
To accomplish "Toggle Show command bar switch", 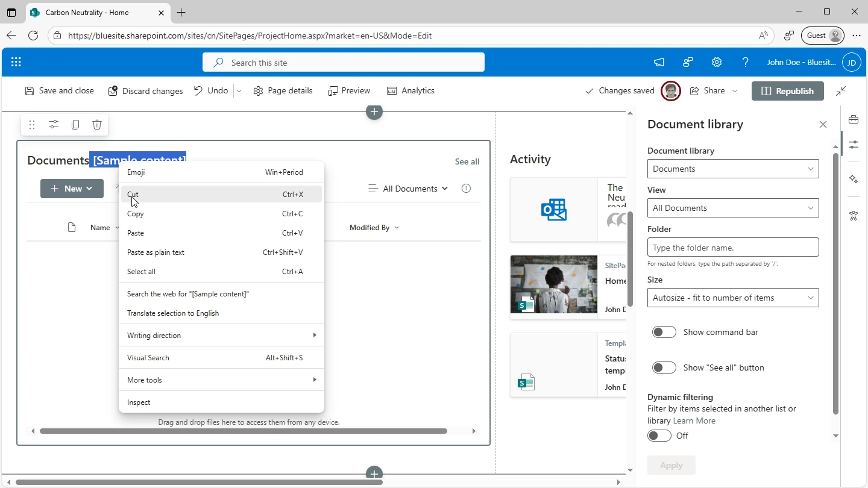I will pos(664,332).
